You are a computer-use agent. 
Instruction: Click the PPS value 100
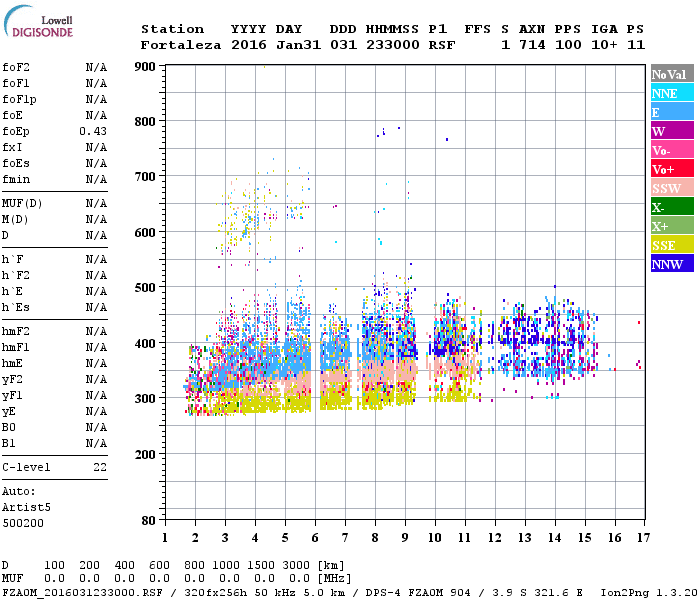[x=568, y=45]
